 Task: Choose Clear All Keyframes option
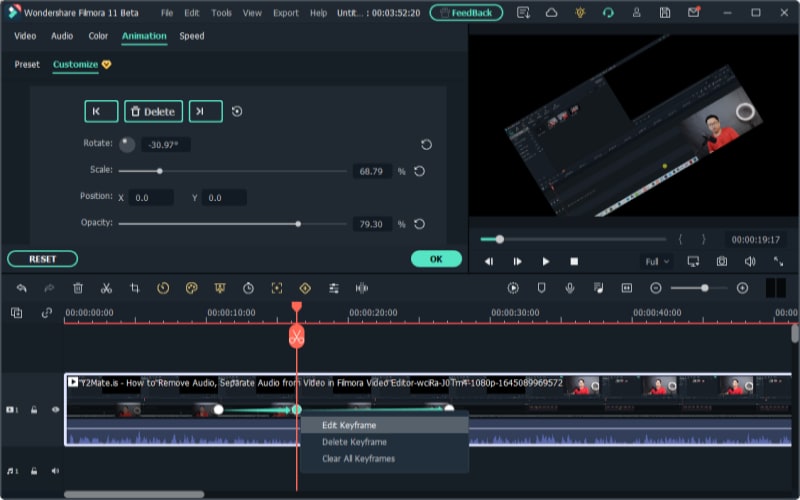click(385, 459)
